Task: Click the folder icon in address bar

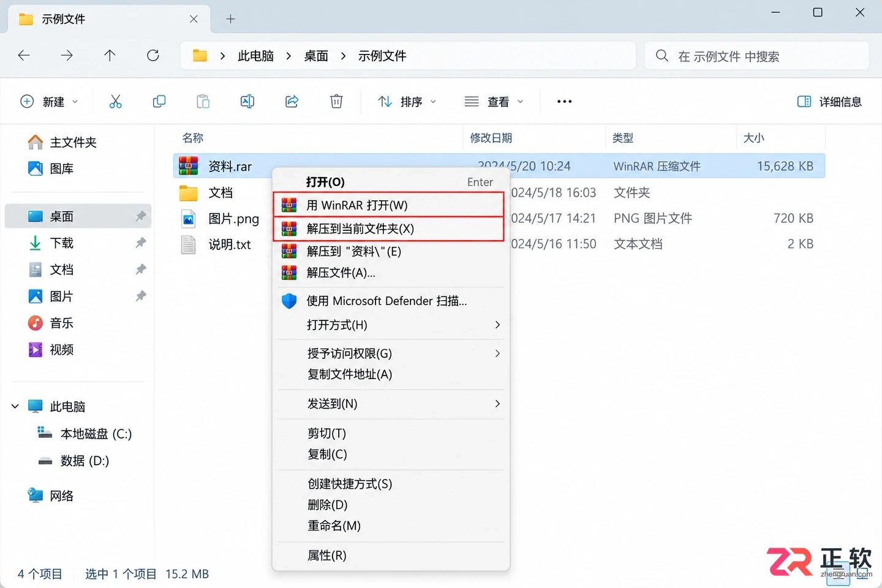Action: pos(200,56)
